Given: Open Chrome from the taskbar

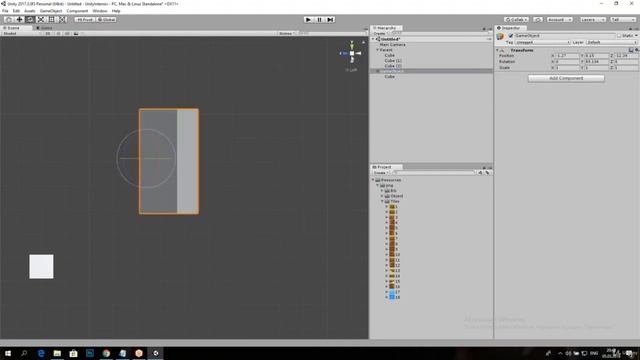Looking at the screenshot, I should (x=106, y=353).
